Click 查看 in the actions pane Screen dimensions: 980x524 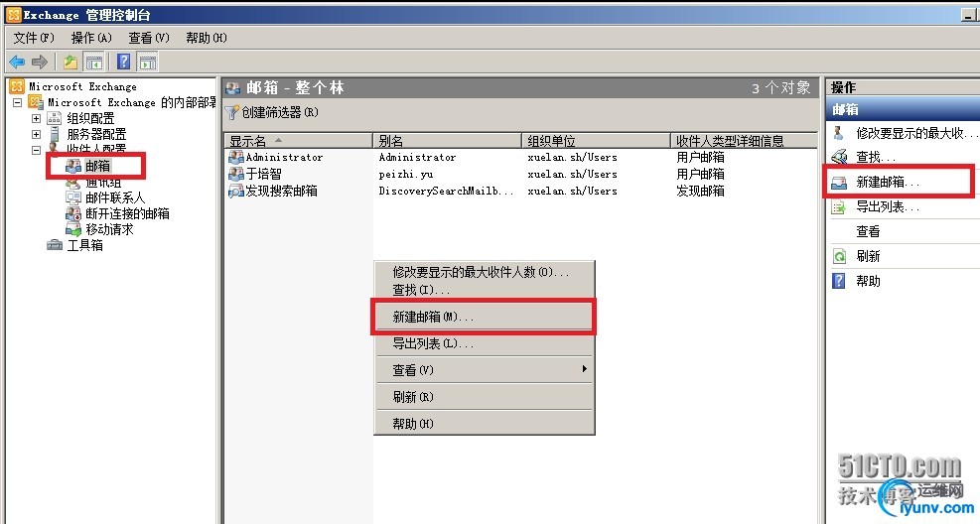point(868,231)
